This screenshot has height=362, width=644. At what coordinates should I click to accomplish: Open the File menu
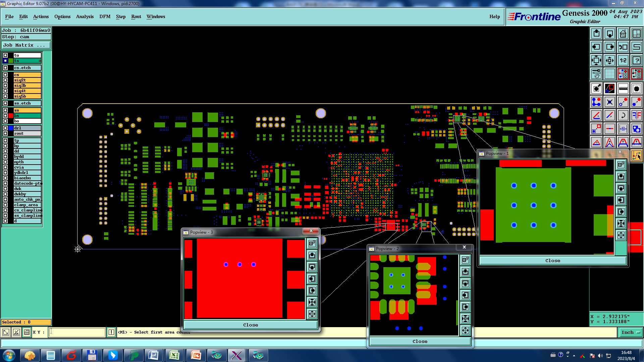point(9,16)
